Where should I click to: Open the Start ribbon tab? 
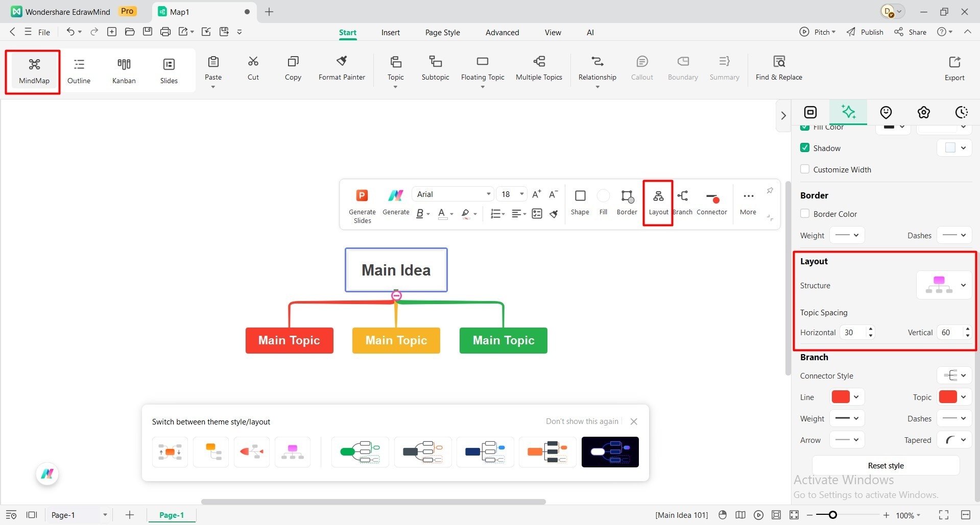point(348,32)
